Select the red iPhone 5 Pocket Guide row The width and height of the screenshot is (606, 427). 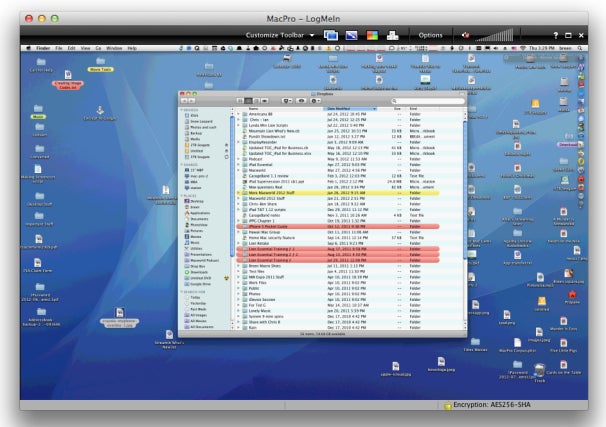click(x=338, y=227)
